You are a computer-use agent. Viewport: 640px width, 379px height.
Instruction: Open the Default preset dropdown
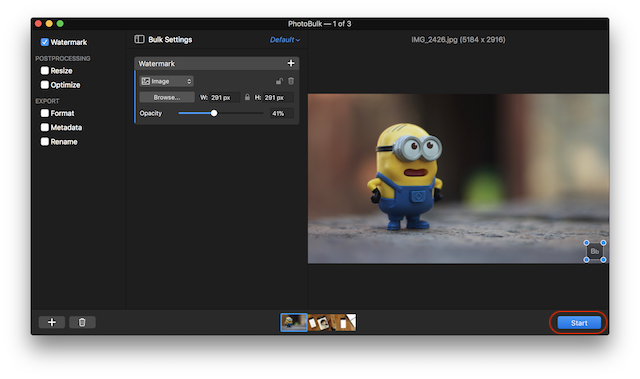[285, 40]
